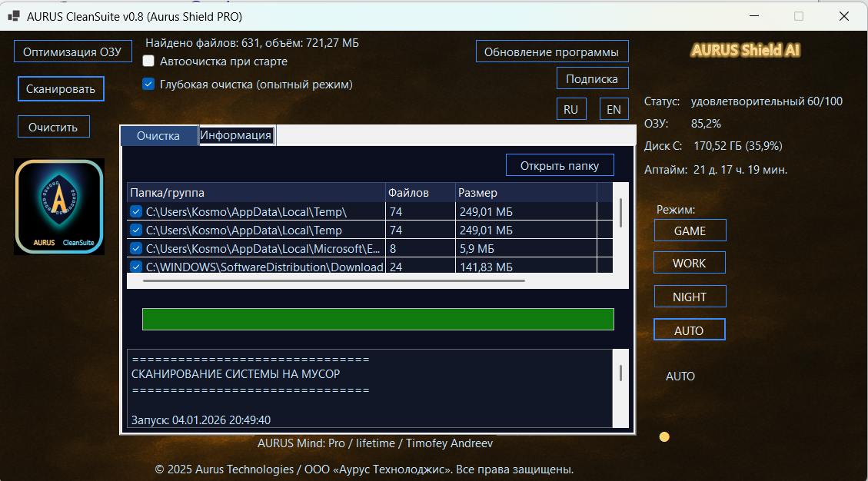Sort by Файлов column header
Image resolution: width=868 pixels, height=481 pixels.
tap(420, 193)
